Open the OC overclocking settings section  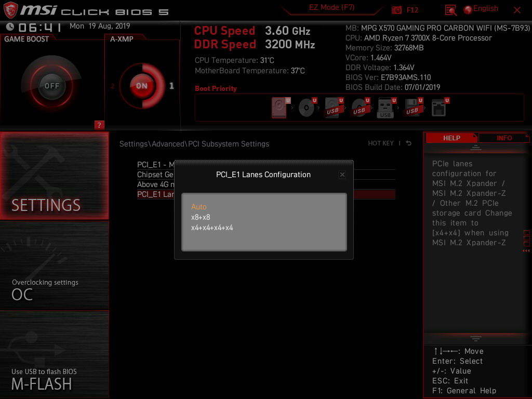(54, 265)
